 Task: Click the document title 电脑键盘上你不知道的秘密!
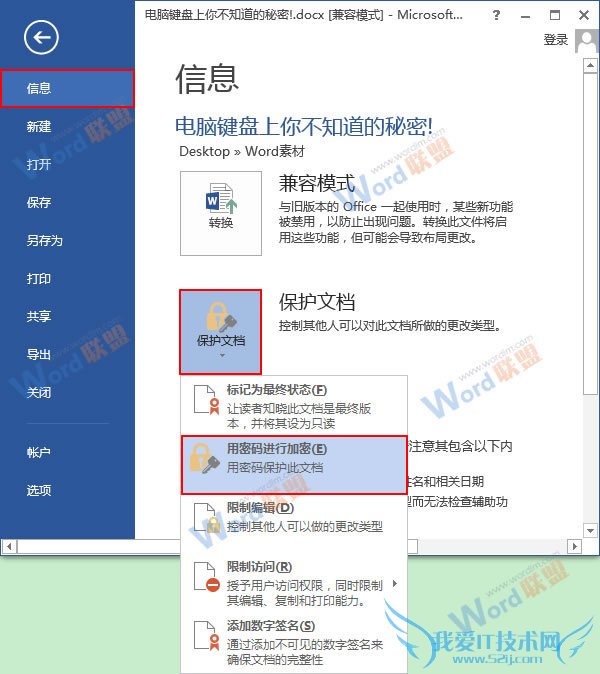tap(304, 126)
